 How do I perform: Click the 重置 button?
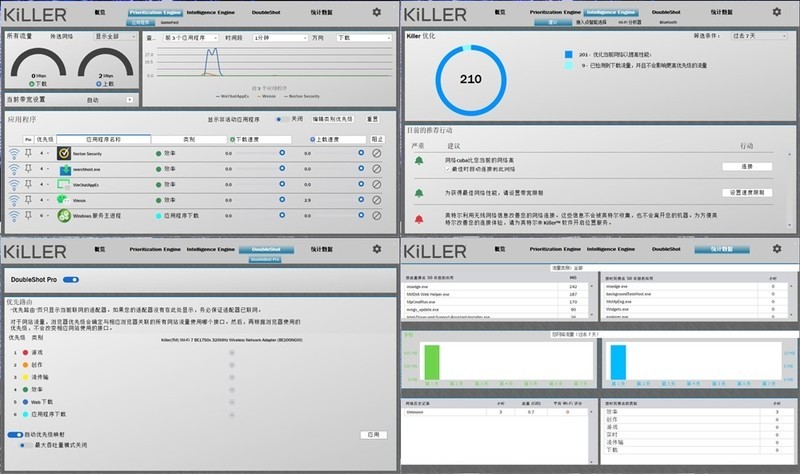tap(372, 119)
